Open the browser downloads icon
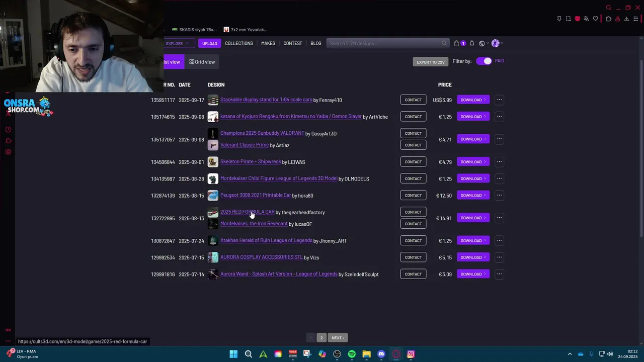The image size is (644, 362). tap(626, 19)
